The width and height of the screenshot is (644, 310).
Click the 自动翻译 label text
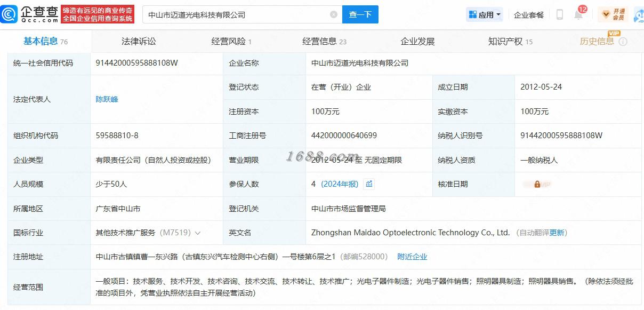pyautogui.click(x=534, y=233)
